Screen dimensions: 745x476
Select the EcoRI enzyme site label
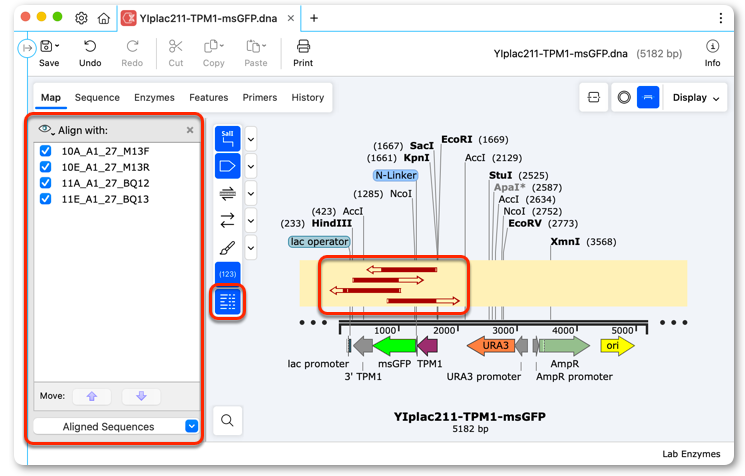click(457, 139)
